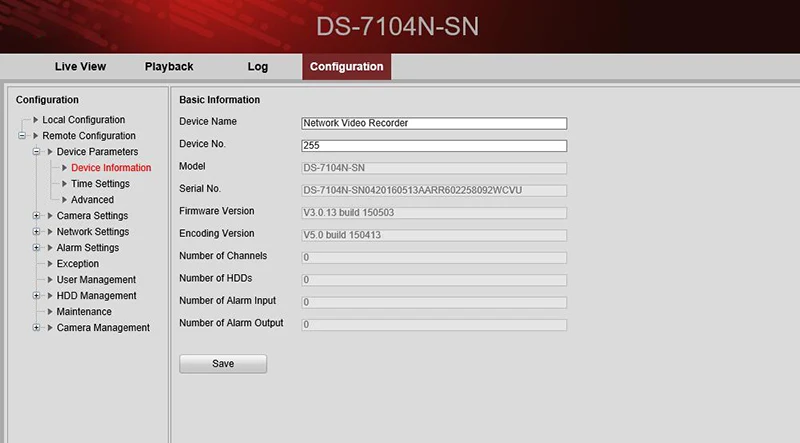The width and height of the screenshot is (800, 443).
Task: Click the arrow icon beside Alarm Settings
Action: [50, 248]
